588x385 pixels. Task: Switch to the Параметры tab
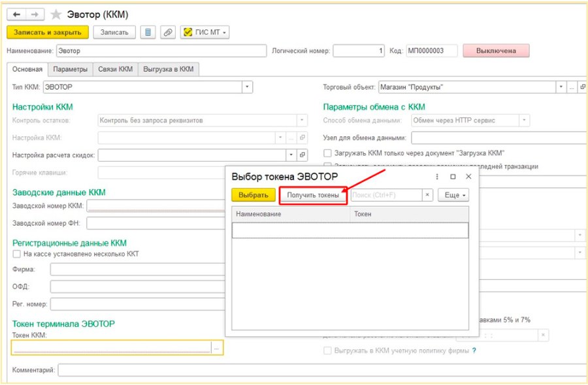[x=70, y=69]
